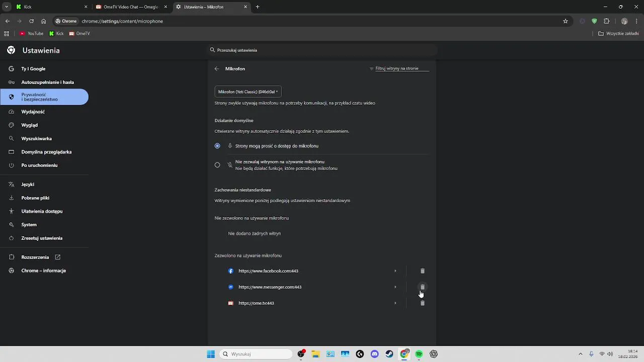Open ChatGPT from the taskbar
This screenshot has width=644, height=362.
pos(434,354)
